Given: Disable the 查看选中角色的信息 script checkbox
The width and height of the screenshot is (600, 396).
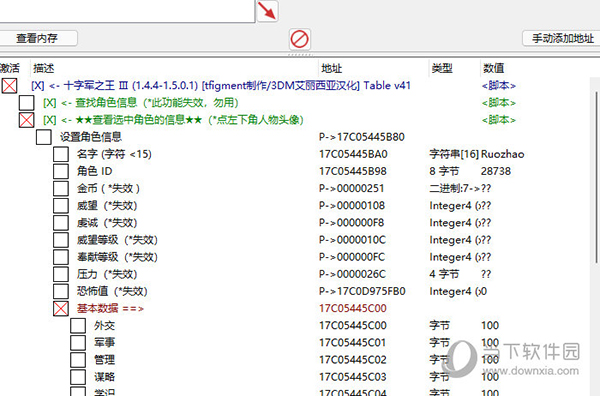Looking at the screenshot, I should [x=26, y=120].
